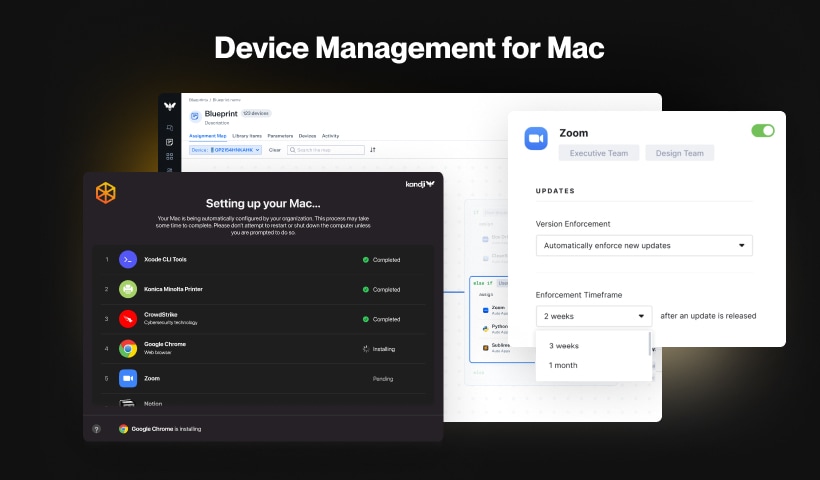The image size is (820, 480).
Task: Click the help question mark icon
Action: pyautogui.click(x=96, y=429)
